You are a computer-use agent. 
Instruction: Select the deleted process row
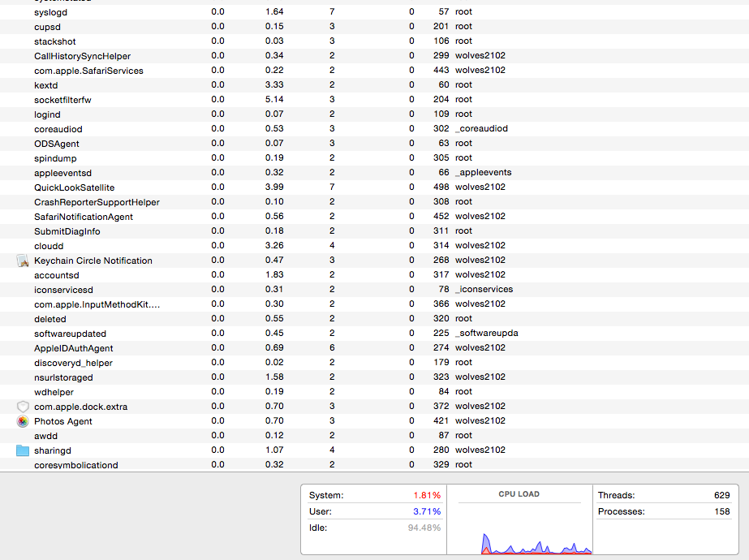coord(375,319)
